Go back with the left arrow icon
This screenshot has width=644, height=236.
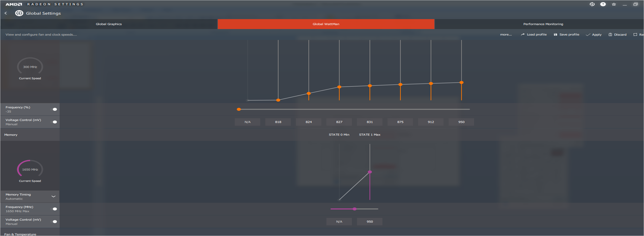pyautogui.click(x=6, y=13)
